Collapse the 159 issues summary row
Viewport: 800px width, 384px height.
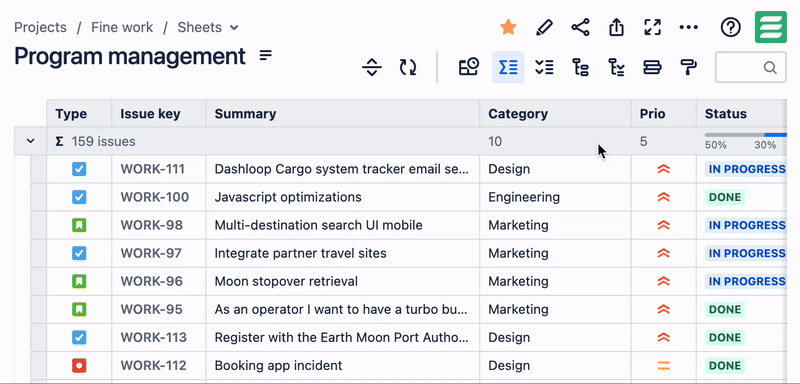tap(31, 141)
